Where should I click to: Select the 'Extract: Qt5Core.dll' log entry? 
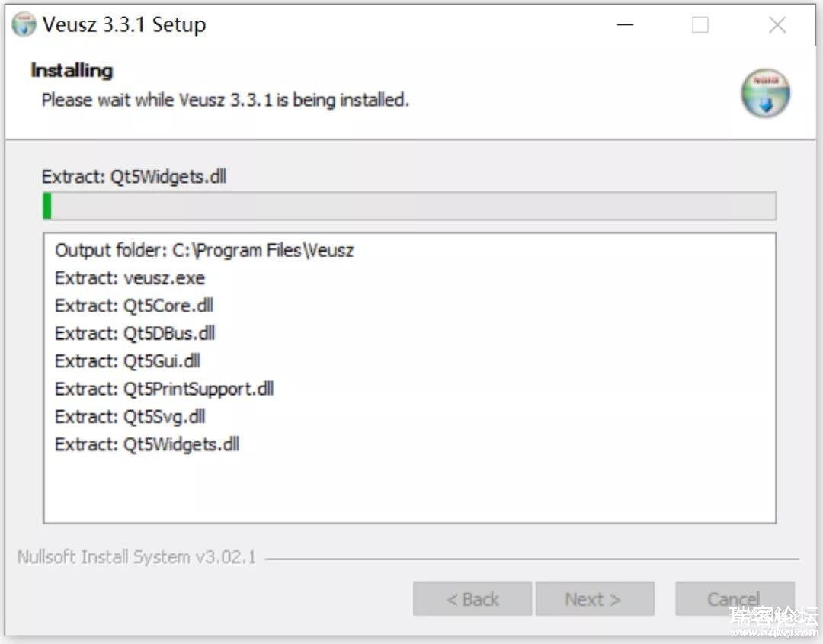tap(134, 306)
